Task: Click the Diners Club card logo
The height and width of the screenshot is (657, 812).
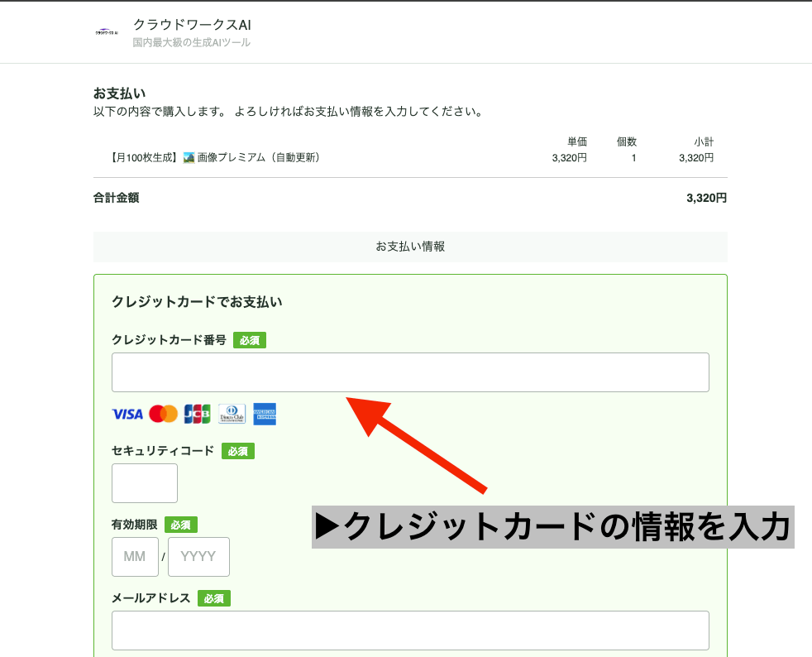Action: click(232, 414)
